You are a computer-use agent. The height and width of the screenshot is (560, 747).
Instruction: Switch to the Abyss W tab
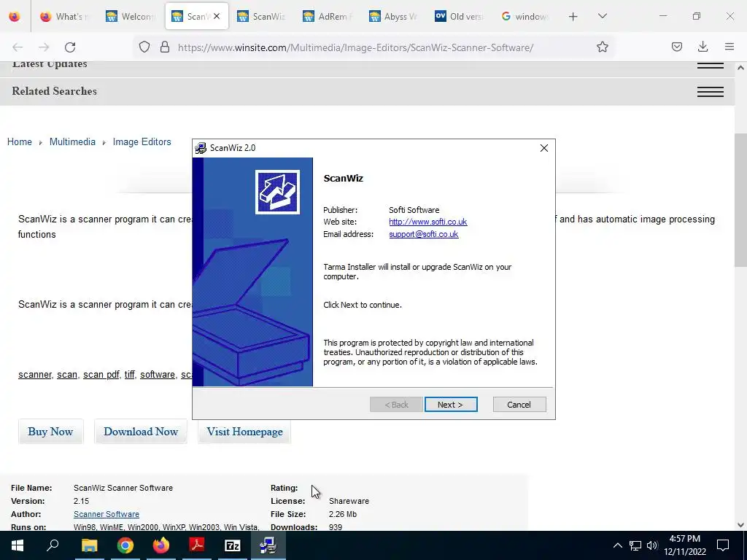pos(393,17)
